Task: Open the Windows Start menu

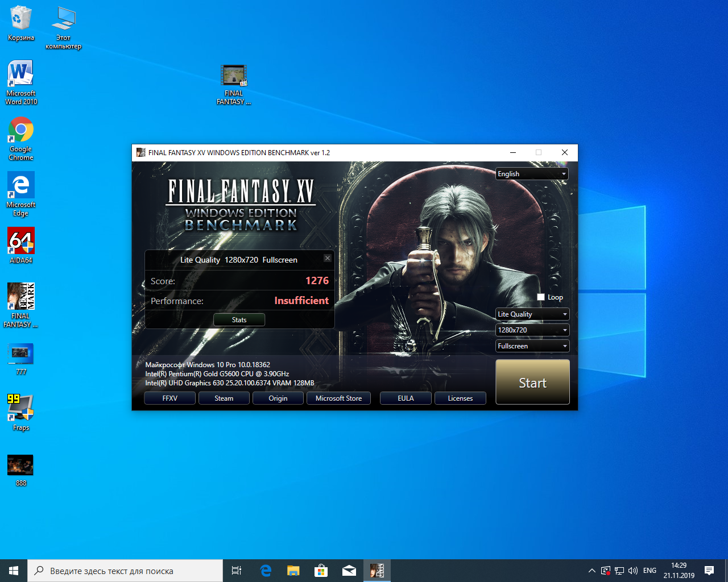Action: (x=14, y=571)
